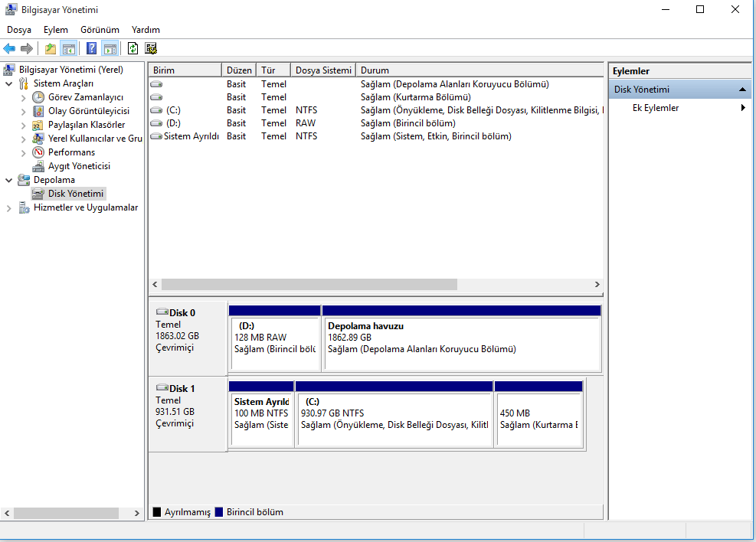Click Ek Eylemler in the actions pane
The height and width of the screenshot is (542, 756).
pos(656,108)
